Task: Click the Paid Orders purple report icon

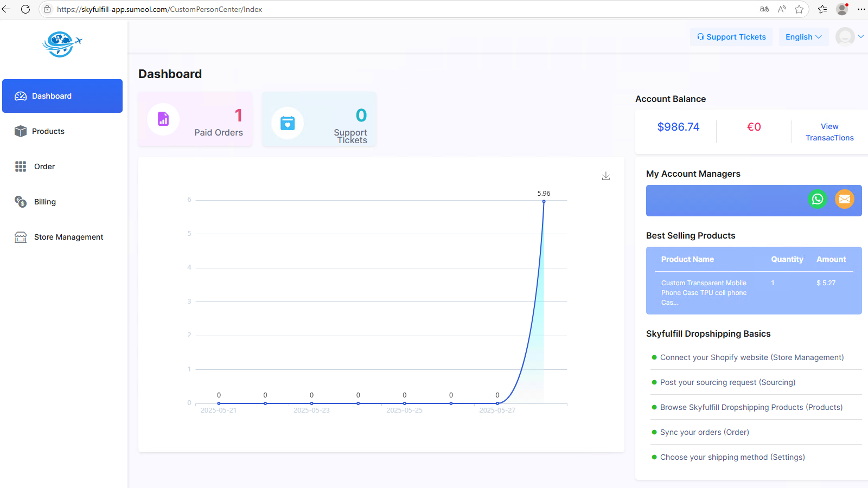Action: [163, 119]
